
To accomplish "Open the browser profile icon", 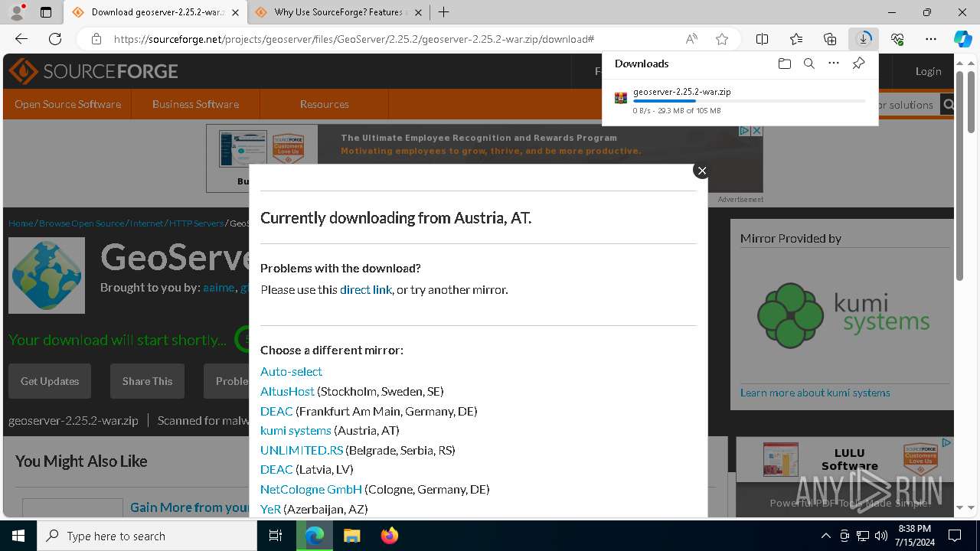I will coord(17,12).
